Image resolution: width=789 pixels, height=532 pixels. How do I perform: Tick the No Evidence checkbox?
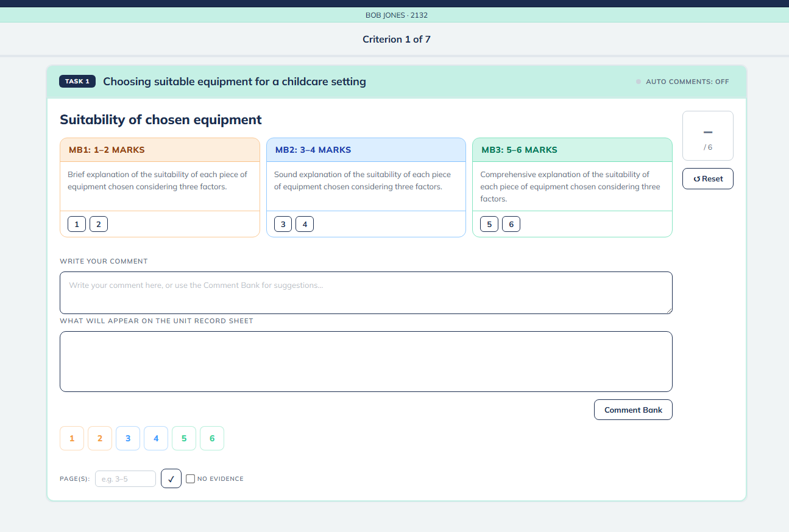(x=191, y=479)
